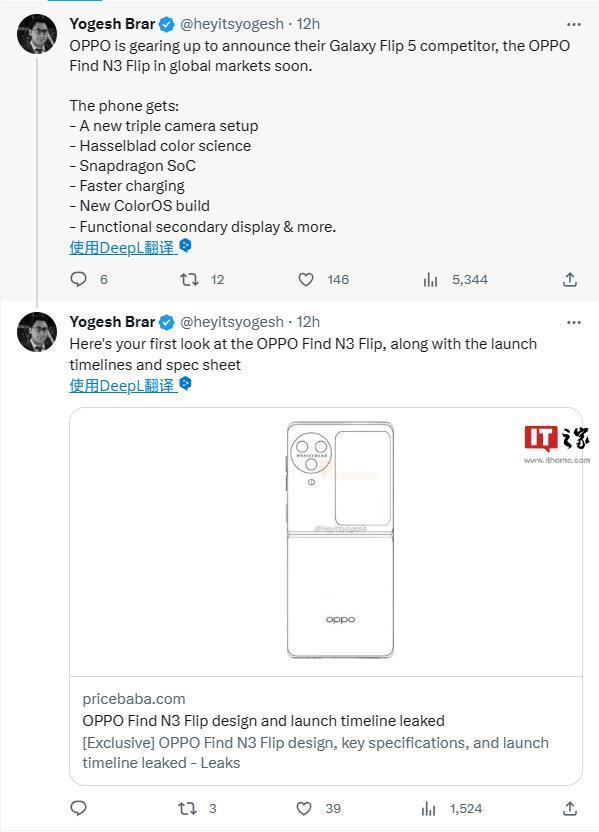Open analytics showing 1,524 views
The image size is (599, 832).
(x=429, y=808)
